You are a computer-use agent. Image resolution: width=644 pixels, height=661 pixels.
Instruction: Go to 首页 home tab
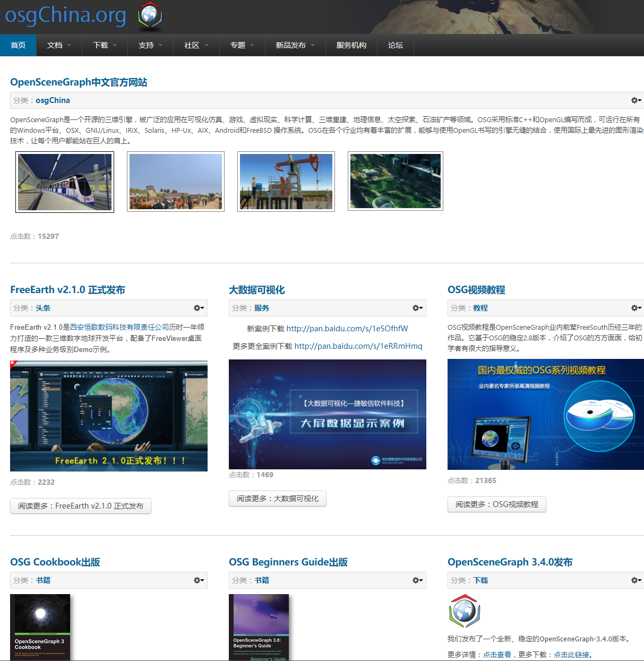18,45
